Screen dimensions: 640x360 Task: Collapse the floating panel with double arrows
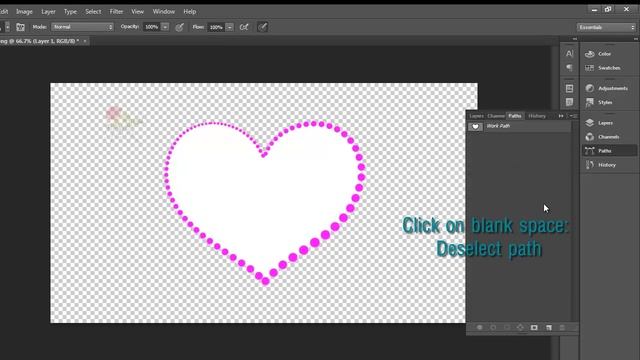tap(561, 116)
